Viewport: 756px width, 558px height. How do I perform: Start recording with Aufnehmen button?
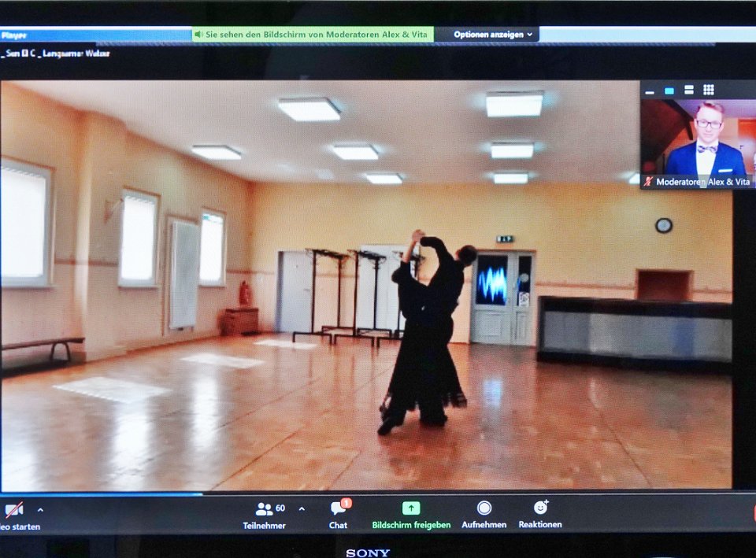(x=484, y=516)
